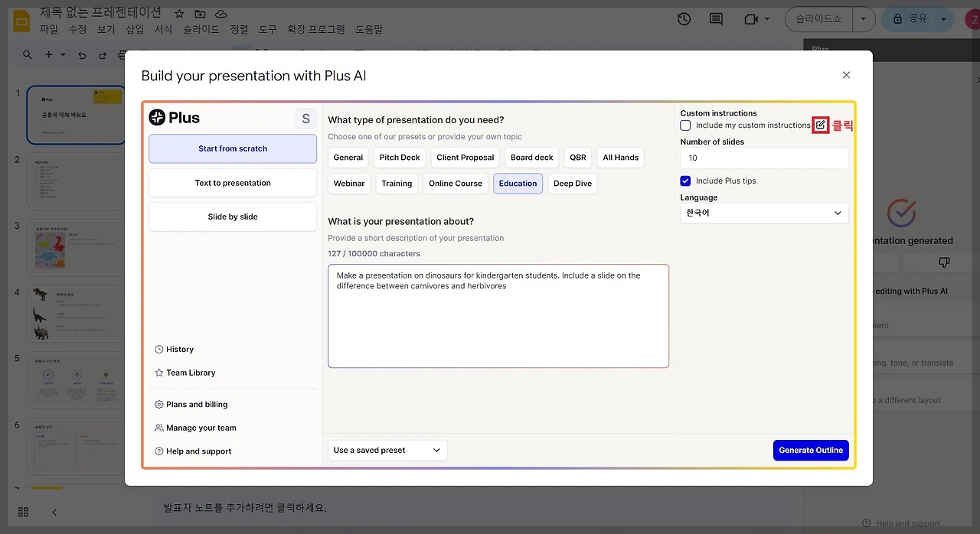Viewport: 980px width, 534px height.
Task: Open the 도구 menu
Action: pyautogui.click(x=268, y=29)
